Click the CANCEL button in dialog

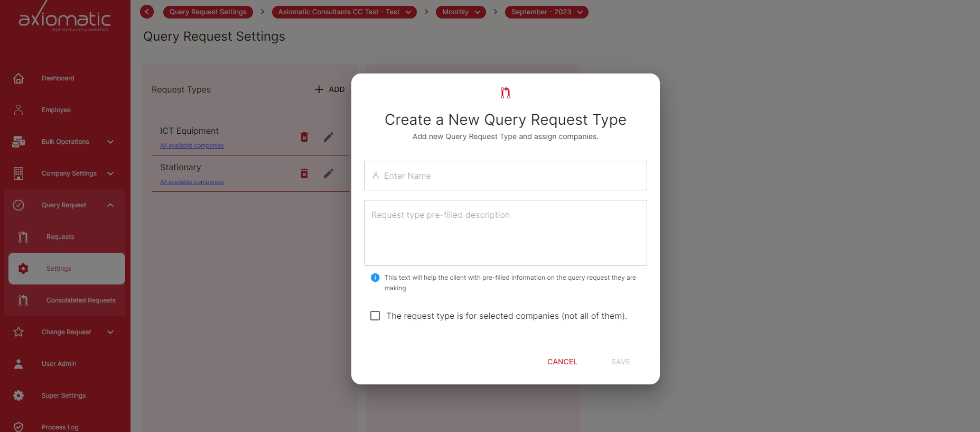pos(562,362)
